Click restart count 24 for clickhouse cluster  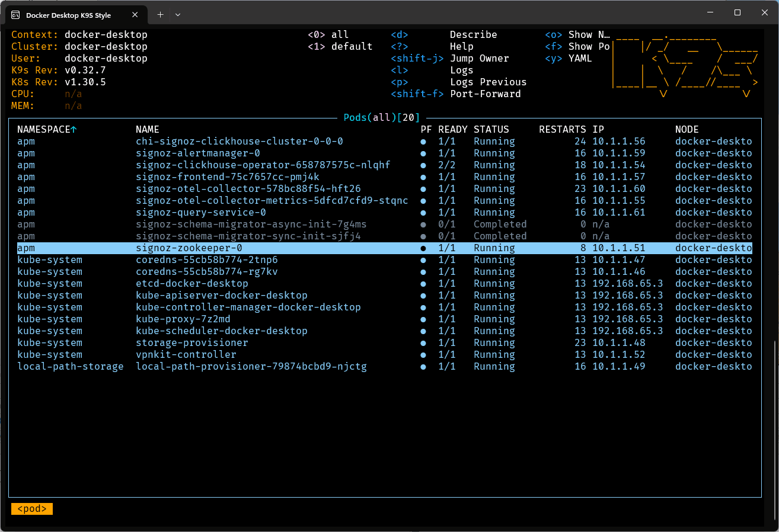point(580,141)
